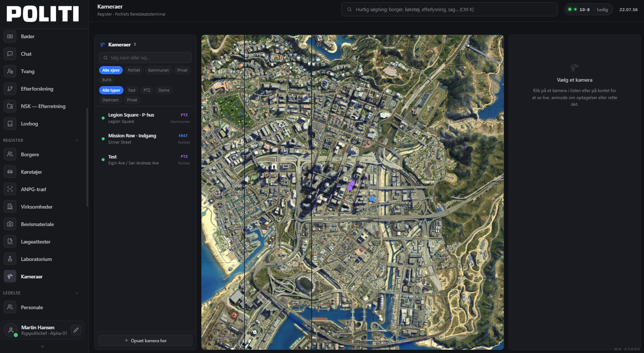Open the Laboratorium flask icon
Image resolution: width=644 pixels, height=353 pixels.
click(10, 259)
